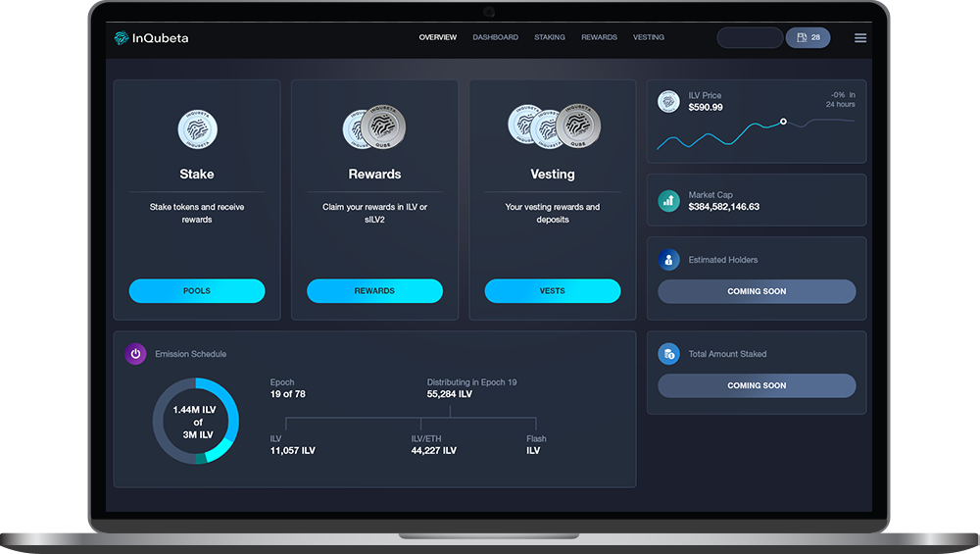Image resolution: width=980 pixels, height=554 pixels.
Task: Open the hamburger menu icon
Action: tap(860, 38)
